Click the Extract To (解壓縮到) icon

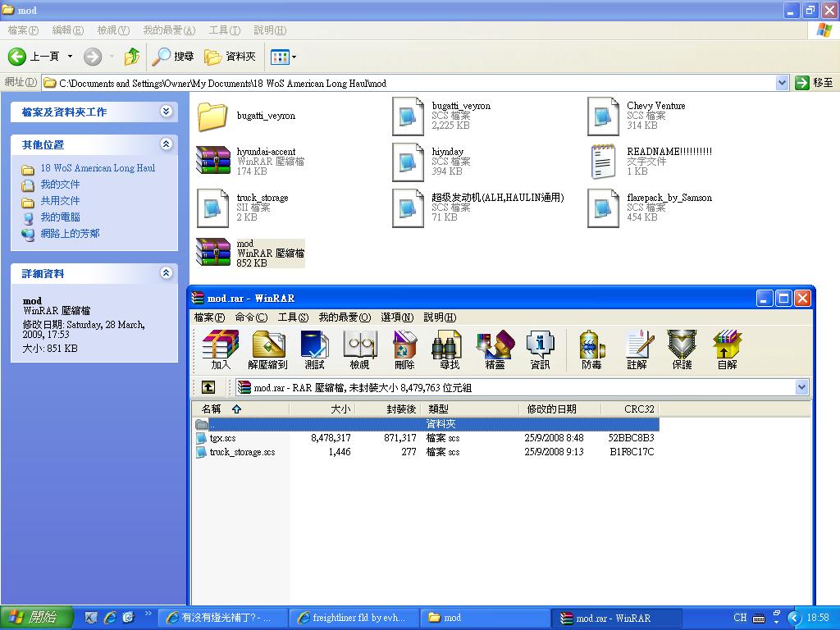tap(268, 349)
